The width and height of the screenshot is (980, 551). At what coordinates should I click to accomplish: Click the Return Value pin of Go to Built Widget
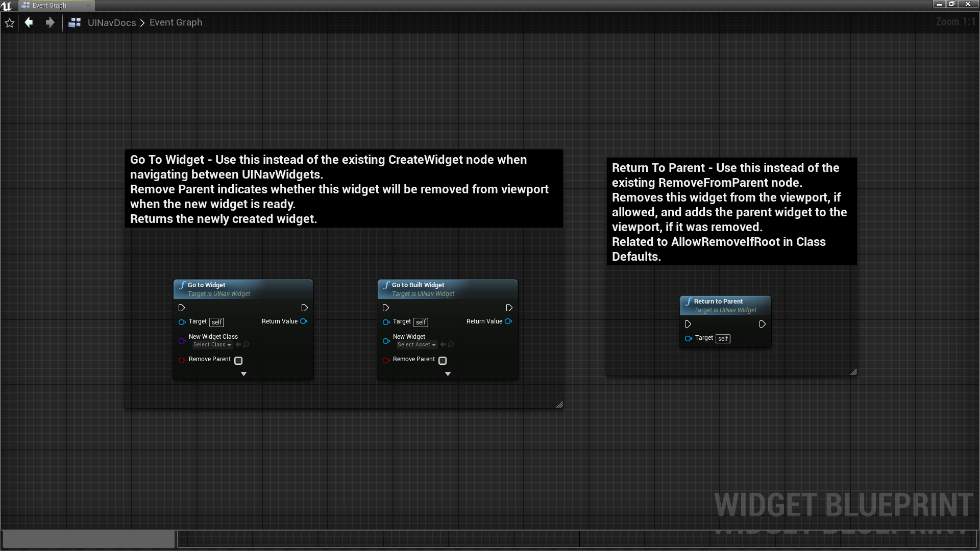(x=508, y=321)
